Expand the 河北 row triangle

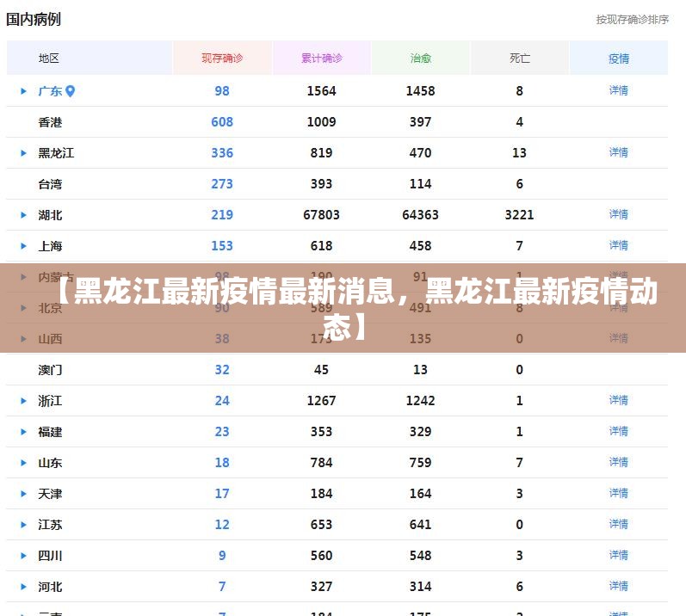click(x=23, y=587)
